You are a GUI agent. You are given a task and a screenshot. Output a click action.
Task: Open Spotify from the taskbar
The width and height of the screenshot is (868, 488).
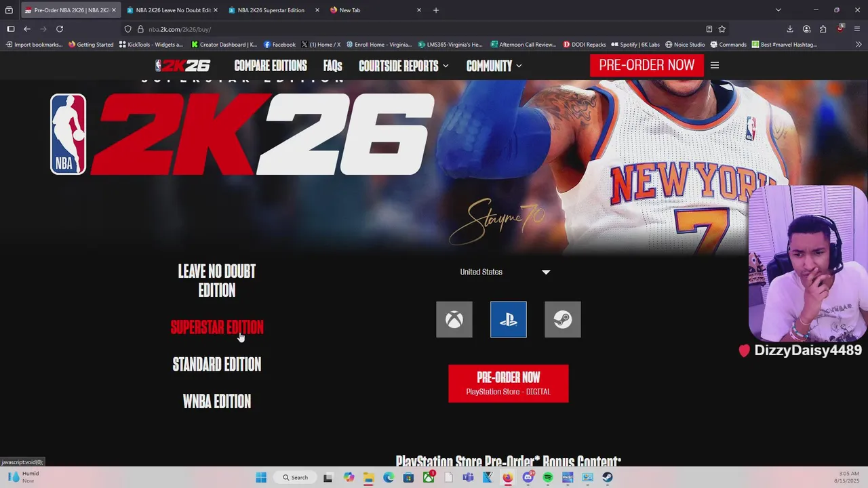pyautogui.click(x=548, y=477)
